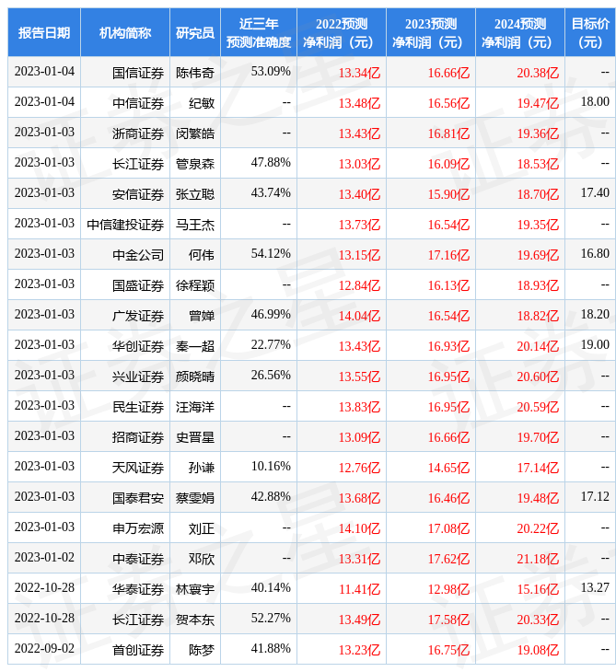Screen dimensions: 616x672
Task: Click 2024 forecast 21.18亿
Action: tap(538, 560)
